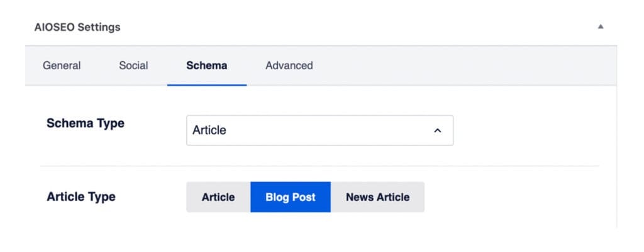Click the Schema Type label
Image resolution: width=644 pixels, height=252 pixels.
[86, 123]
